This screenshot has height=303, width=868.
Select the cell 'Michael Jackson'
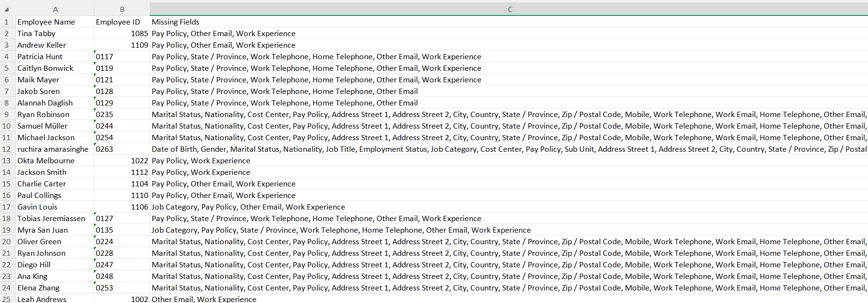(x=55, y=137)
